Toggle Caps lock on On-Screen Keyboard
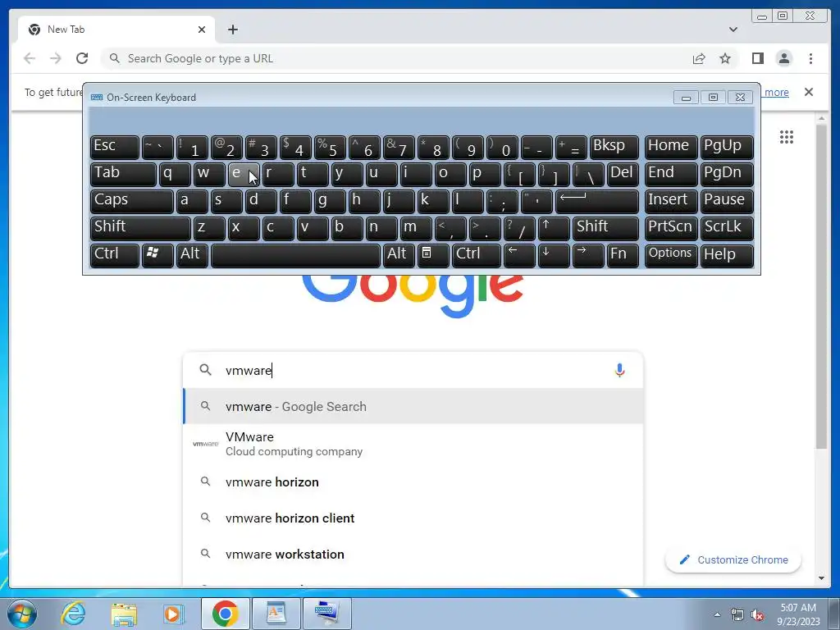The image size is (840, 630). click(132, 202)
